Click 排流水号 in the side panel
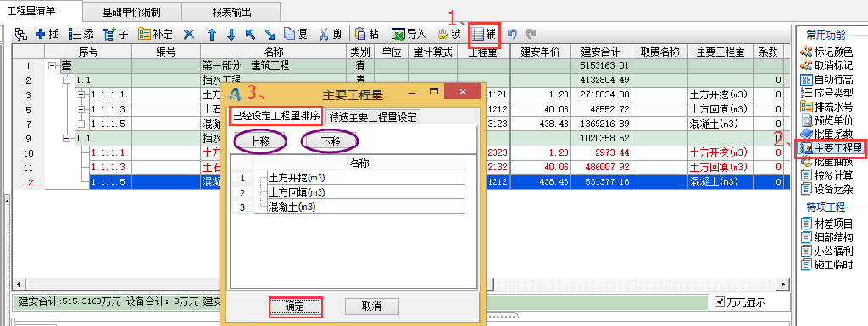This screenshot has width=868, height=326. 827,106
